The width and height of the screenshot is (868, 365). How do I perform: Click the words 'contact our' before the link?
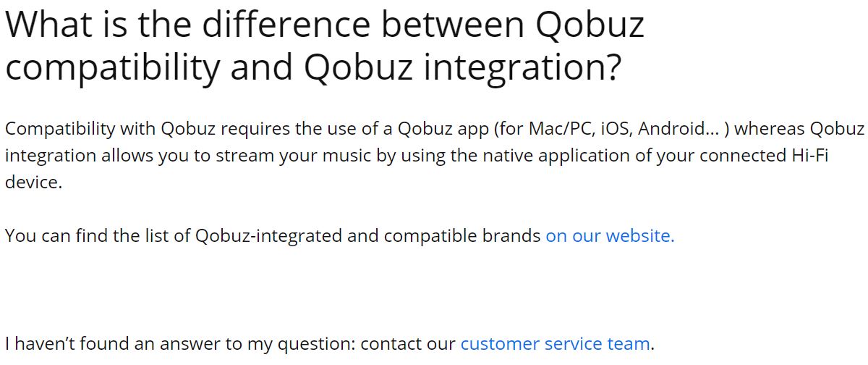pos(407,343)
